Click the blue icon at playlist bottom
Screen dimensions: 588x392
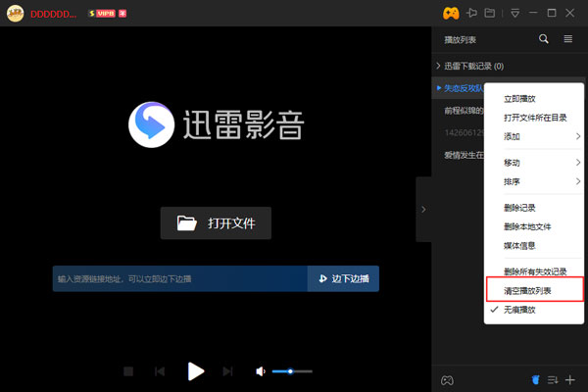pyautogui.click(x=536, y=380)
